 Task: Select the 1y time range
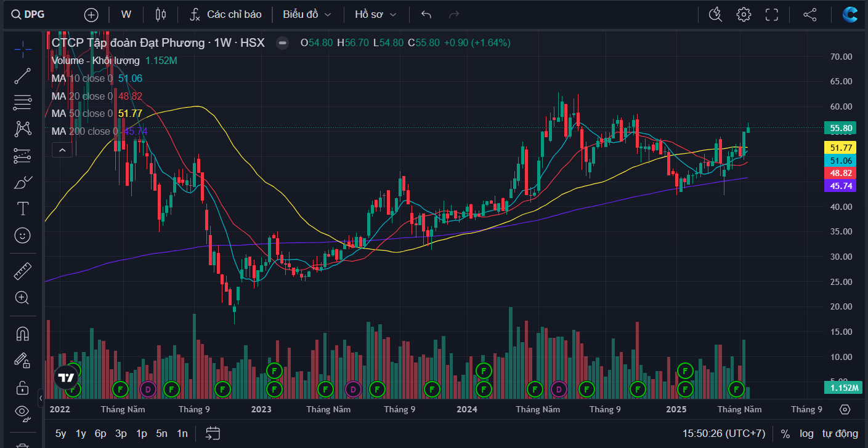[x=81, y=433]
